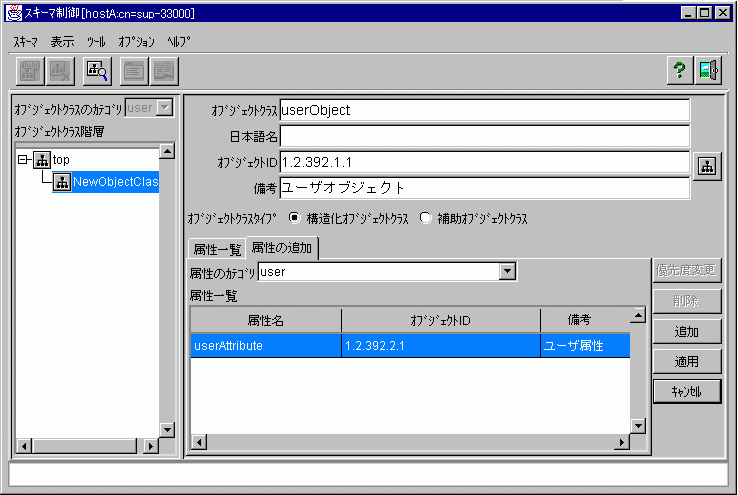
Task: Click the top node icon in tree
Action: (42, 160)
